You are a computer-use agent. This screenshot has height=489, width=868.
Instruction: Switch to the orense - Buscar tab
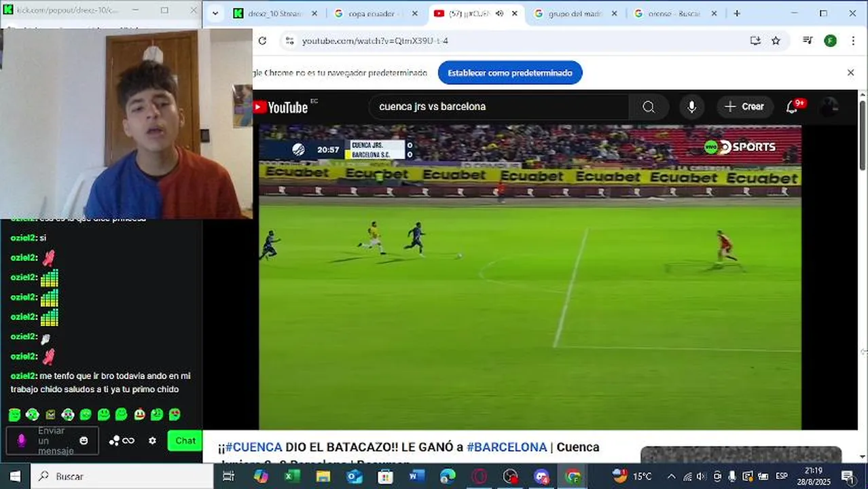pos(675,13)
